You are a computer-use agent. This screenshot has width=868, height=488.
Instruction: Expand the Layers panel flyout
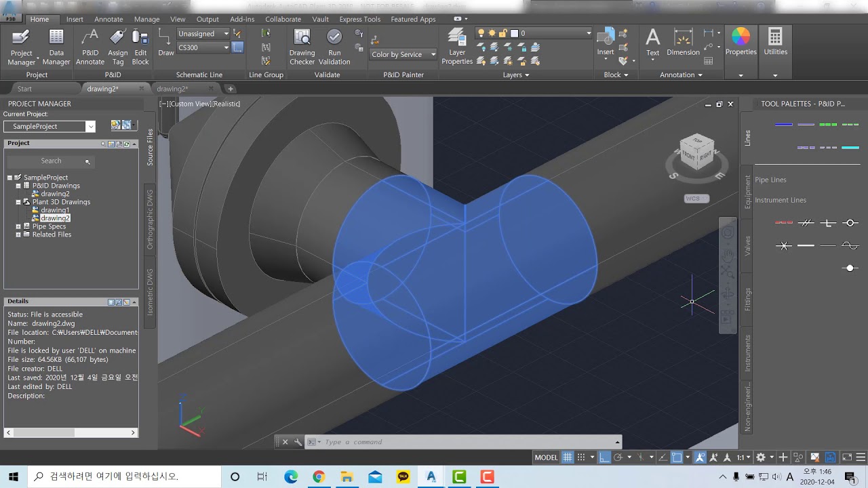coord(516,75)
